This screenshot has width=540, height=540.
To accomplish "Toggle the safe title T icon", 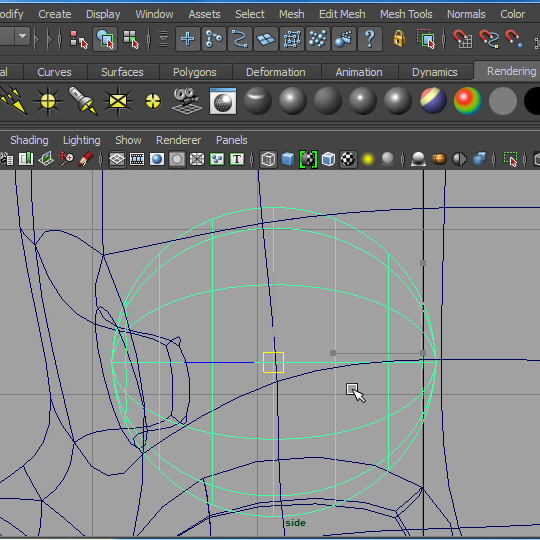I will [237, 159].
